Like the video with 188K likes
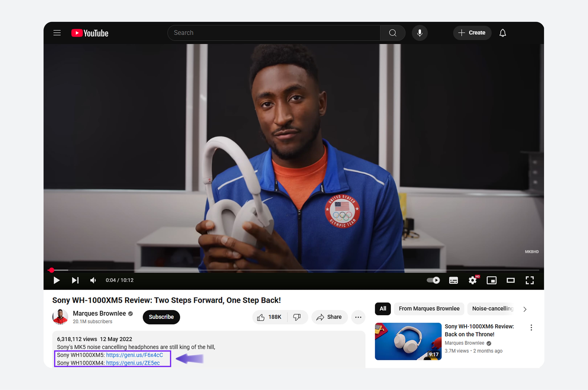Screen dimensions: 588x390 tap(269, 317)
